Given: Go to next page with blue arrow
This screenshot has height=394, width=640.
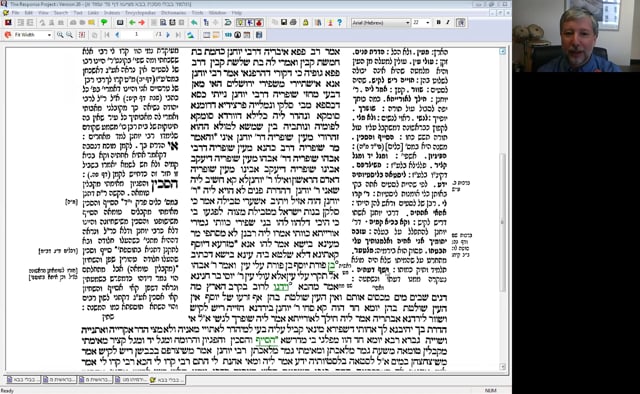Looking at the screenshot, I should [168, 35].
